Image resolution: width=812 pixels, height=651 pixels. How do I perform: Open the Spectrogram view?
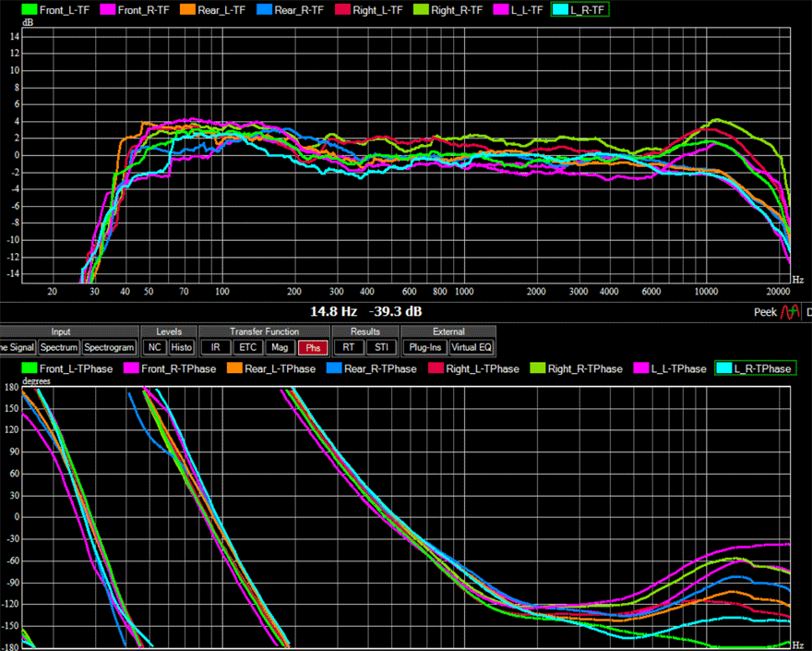click(109, 347)
